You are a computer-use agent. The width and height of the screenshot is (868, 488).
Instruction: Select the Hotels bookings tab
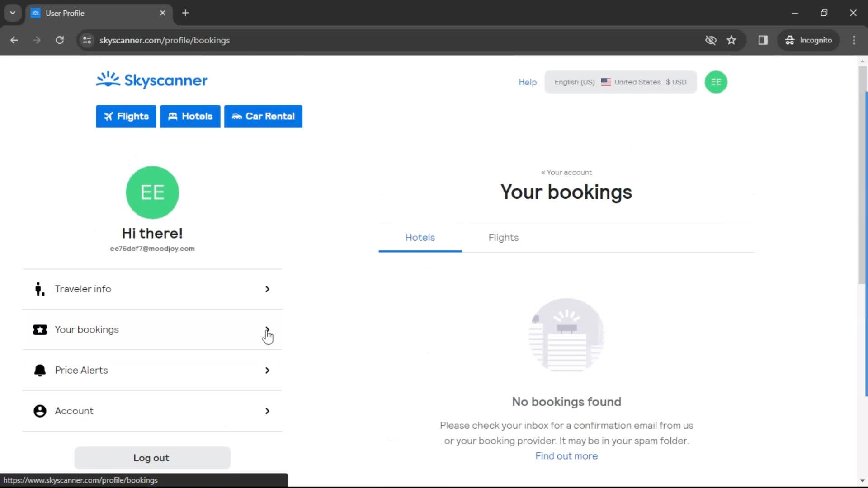pyautogui.click(x=420, y=237)
